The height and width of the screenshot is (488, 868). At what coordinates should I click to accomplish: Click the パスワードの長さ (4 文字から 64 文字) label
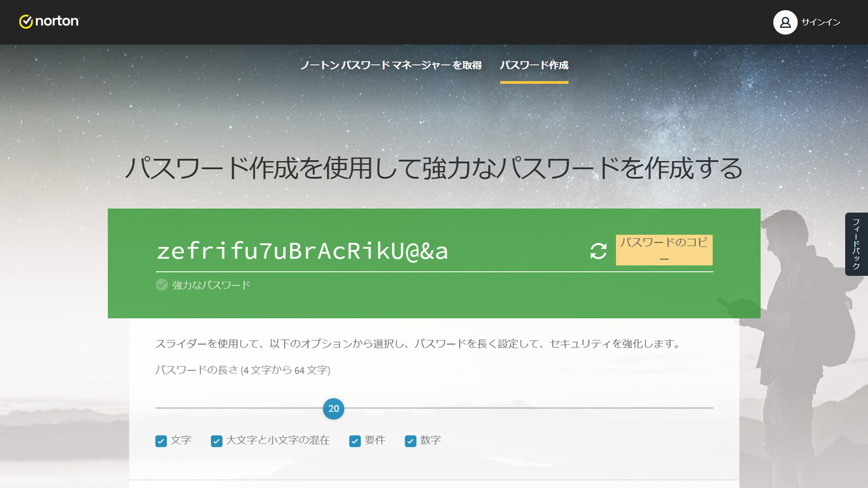pos(242,370)
